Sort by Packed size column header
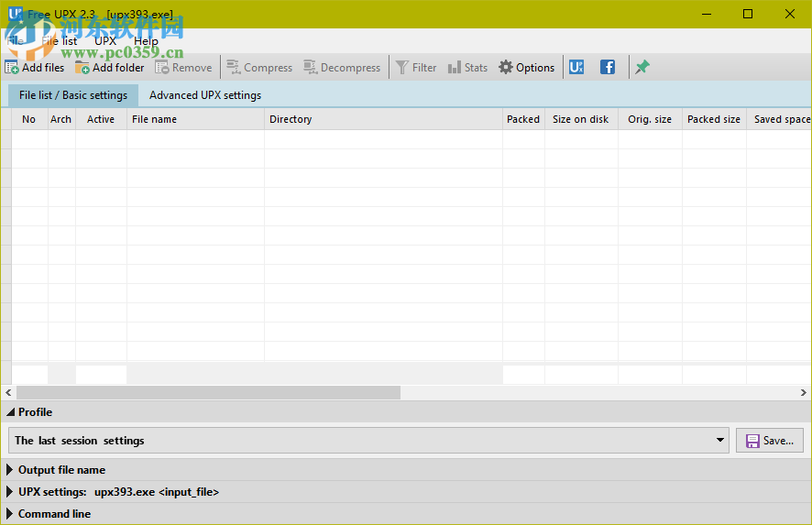This screenshot has height=525, width=812. [x=714, y=119]
